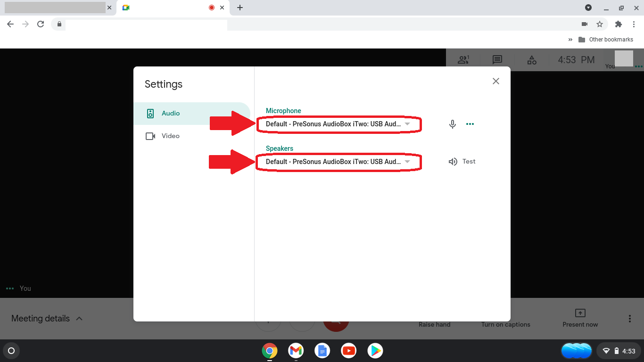
Task: Click the microphone icon in Settings
Action: [x=452, y=124]
